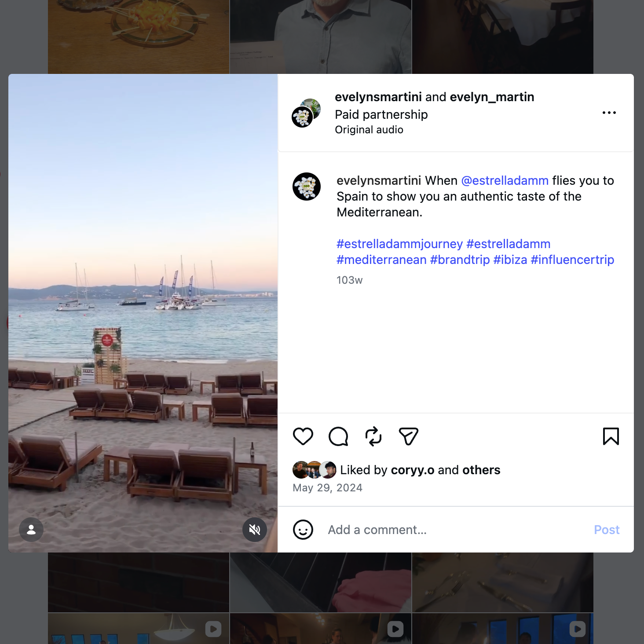Click the Paid partnership label
Screen dimensions: 644x644
tap(381, 114)
